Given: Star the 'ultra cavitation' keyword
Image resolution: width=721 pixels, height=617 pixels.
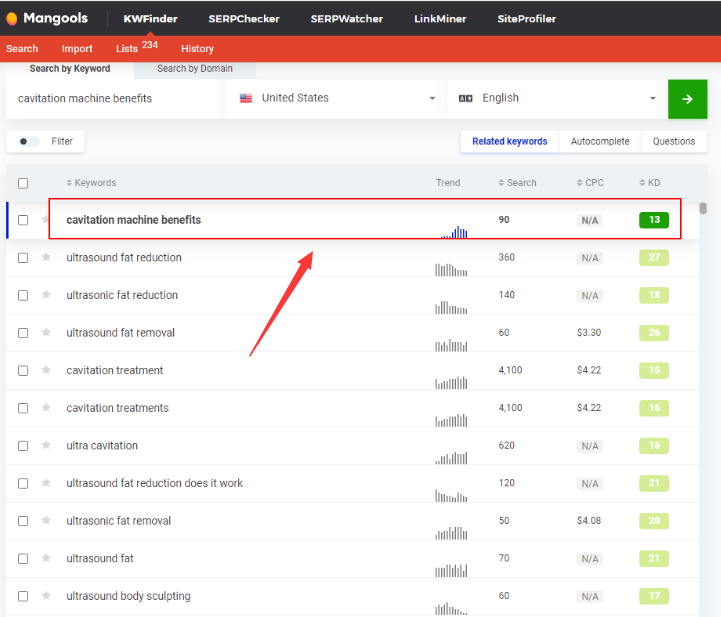Looking at the screenshot, I should (x=46, y=445).
